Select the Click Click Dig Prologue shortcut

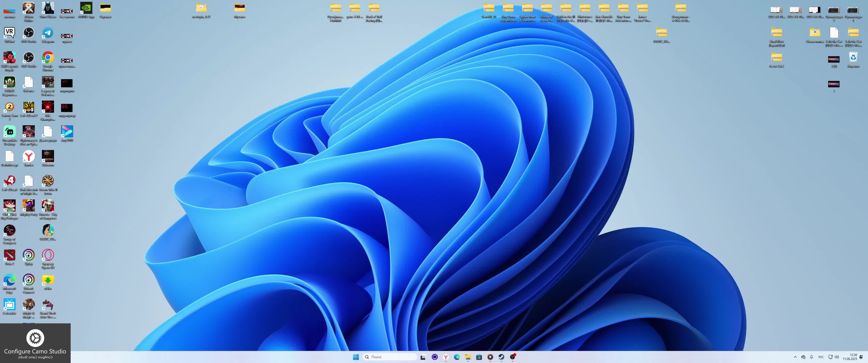pyautogui.click(x=9, y=209)
